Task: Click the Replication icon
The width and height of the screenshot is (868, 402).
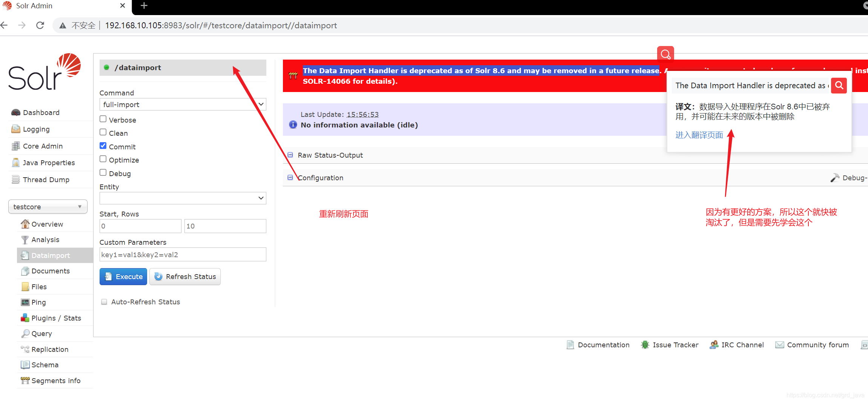Action: (x=25, y=349)
